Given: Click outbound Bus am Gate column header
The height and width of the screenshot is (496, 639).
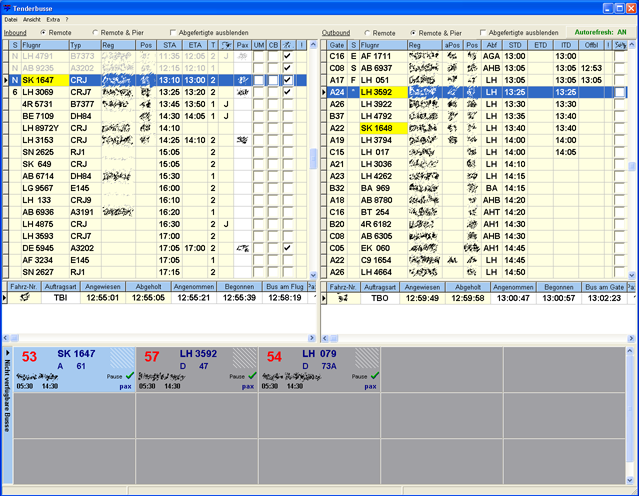Looking at the screenshot, I should tap(604, 287).
